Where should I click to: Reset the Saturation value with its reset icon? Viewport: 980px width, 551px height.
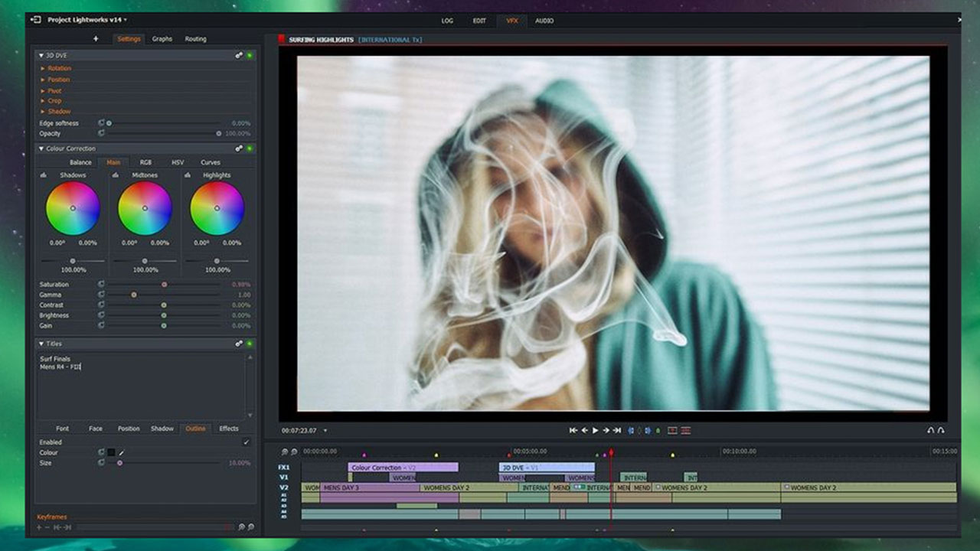point(103,284)
